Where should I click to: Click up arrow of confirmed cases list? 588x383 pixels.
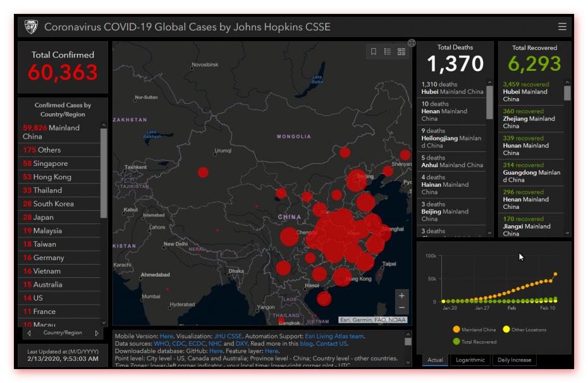tap(104, 125)
